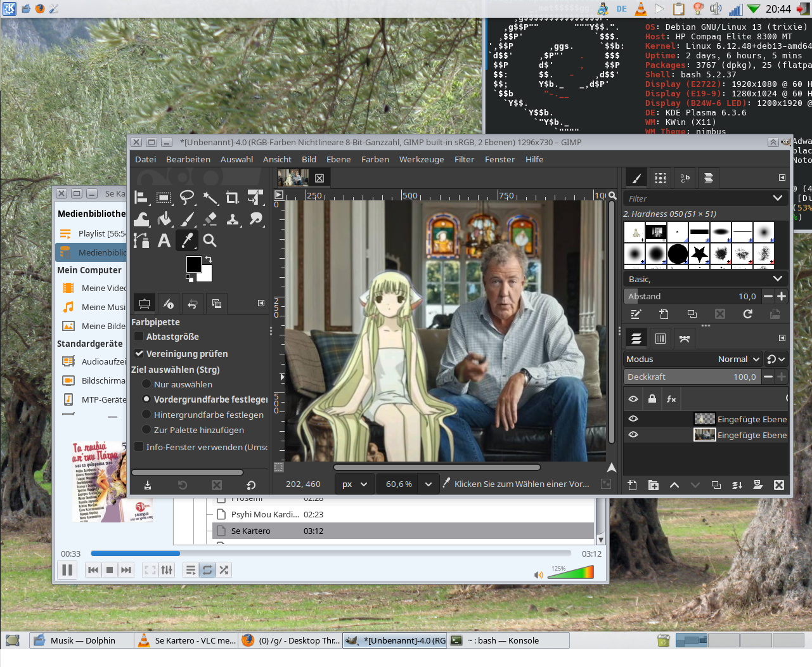Open the tool options dock configure arrow

(261, 304)
